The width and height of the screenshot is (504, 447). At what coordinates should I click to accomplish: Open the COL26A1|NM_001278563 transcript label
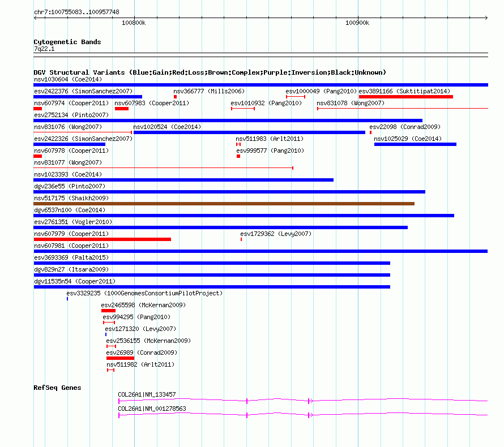(152, 409)
